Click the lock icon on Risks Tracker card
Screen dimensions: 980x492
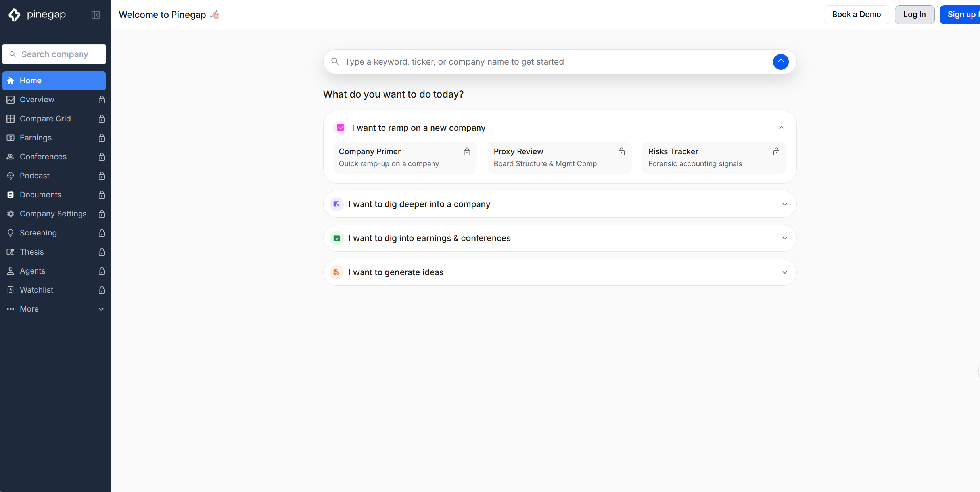776,152
